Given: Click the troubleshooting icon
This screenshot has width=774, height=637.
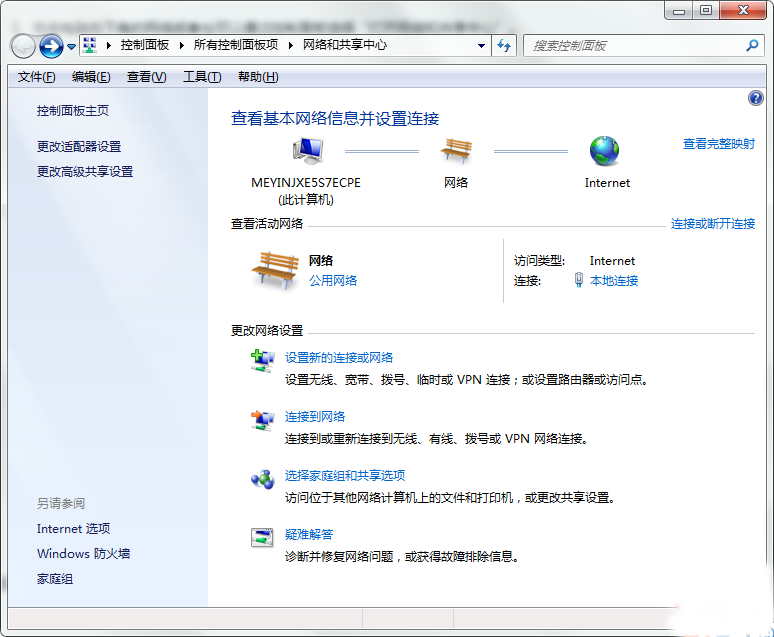Looking at the screenshot, I should pyautogui.click(x=262, y=538).
